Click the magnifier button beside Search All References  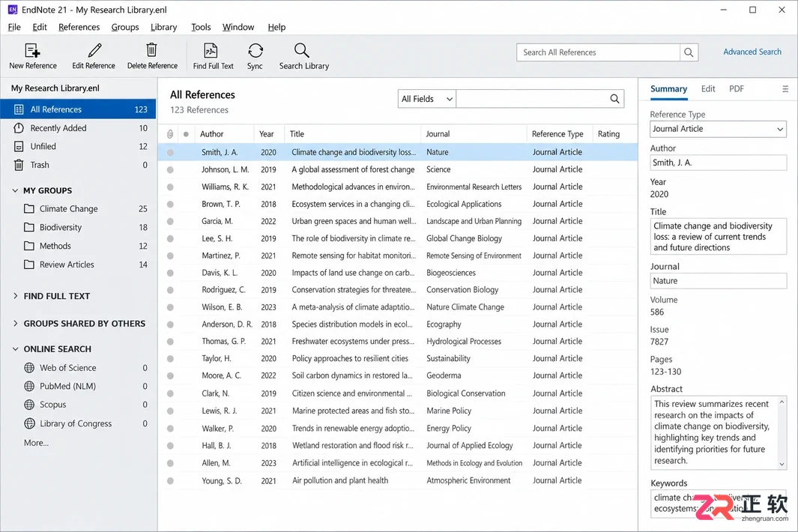click(x=689, y=52)
